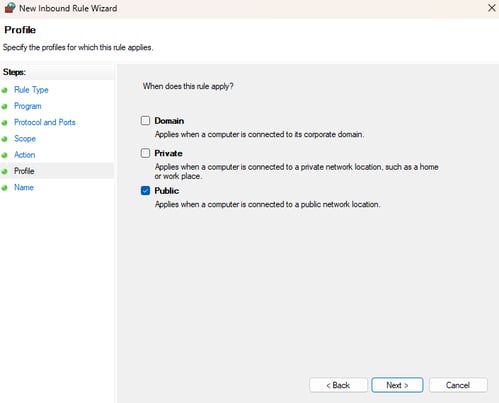Enable the Domain profile checkbox
This screenshot has width=499, height=403.
click(145, 120)
